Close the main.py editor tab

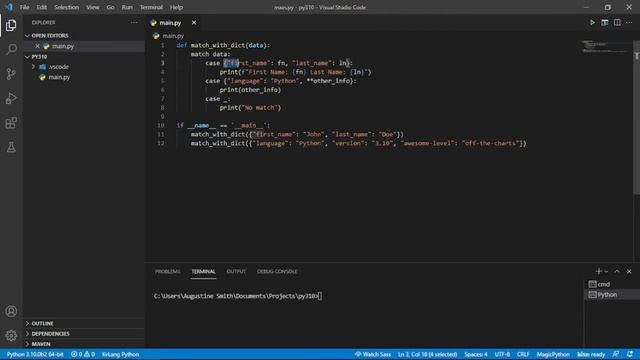click(194, 22)
